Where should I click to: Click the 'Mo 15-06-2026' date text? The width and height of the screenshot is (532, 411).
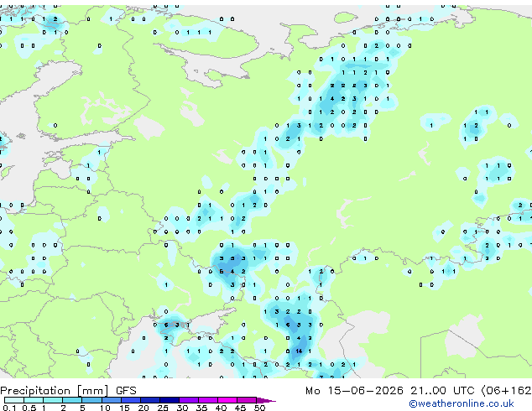[x=354, y=391]
